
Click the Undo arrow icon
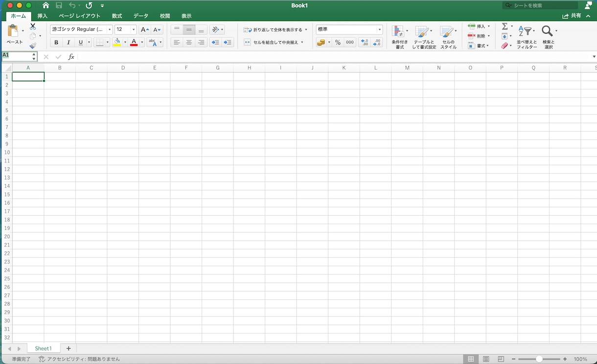click(x=72, y=5)
